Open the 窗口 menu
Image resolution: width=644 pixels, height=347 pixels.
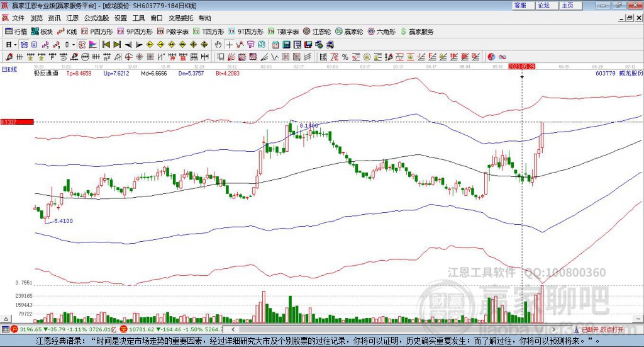pyautogui.click(x=157, y=18)
